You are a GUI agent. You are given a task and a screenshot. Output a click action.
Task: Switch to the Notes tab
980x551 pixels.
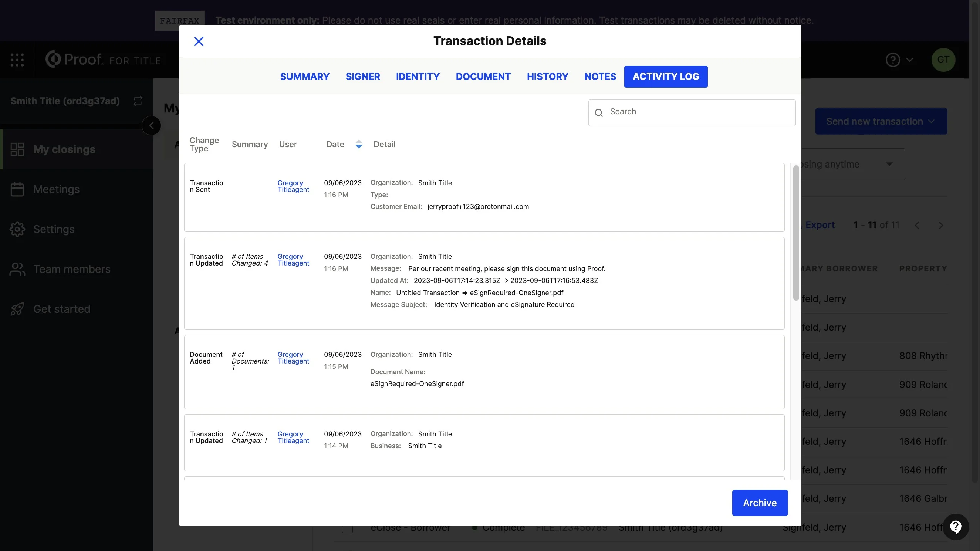[x=600, y=77]
